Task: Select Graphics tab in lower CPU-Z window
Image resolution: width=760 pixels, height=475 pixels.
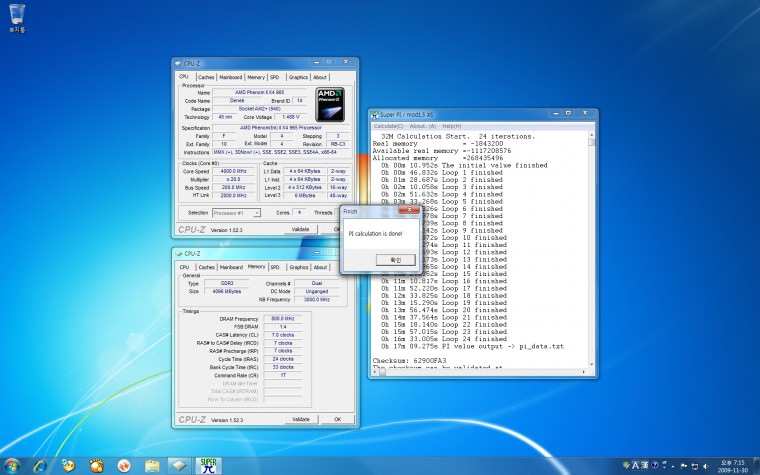Action: tap(299, 267)
